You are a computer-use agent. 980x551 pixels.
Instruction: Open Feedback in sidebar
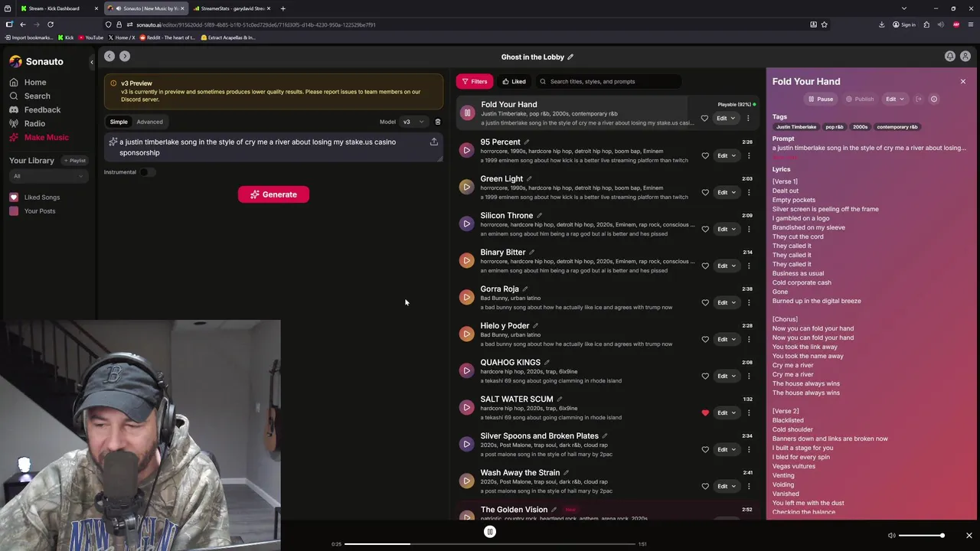[35, 109]
